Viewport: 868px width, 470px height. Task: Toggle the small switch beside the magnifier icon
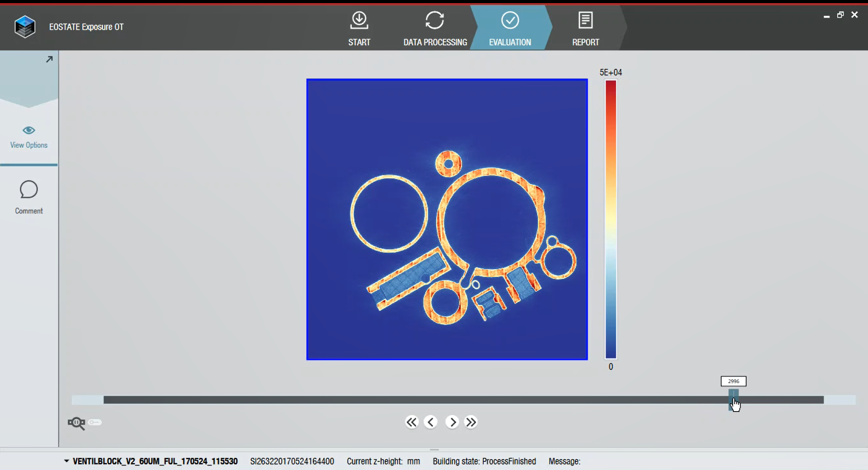click(x=95, y=422)
